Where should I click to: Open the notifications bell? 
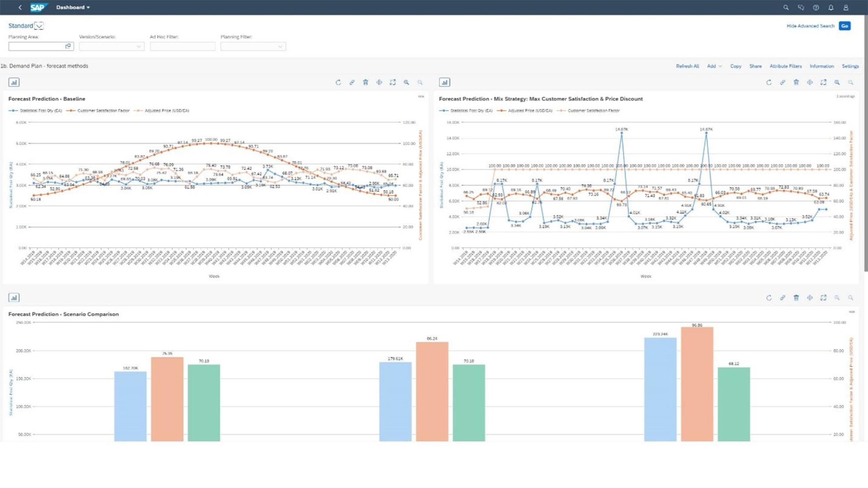pos(831,7)
